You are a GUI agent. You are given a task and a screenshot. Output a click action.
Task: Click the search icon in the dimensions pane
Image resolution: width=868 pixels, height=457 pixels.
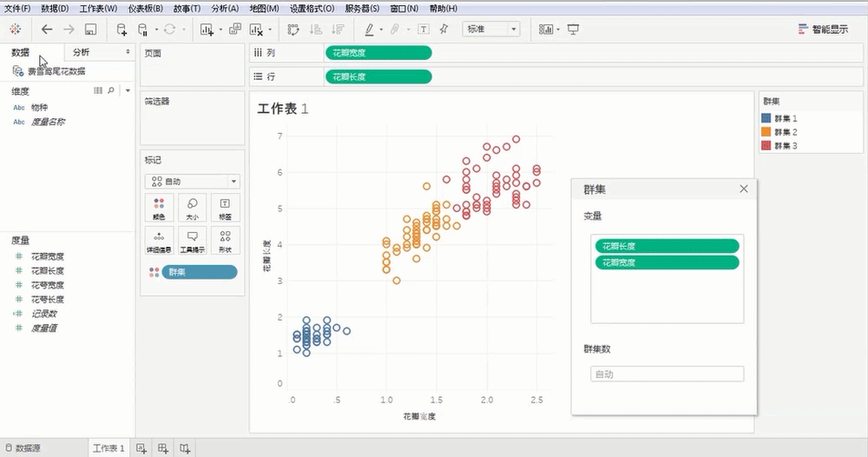tap(111, 90)
